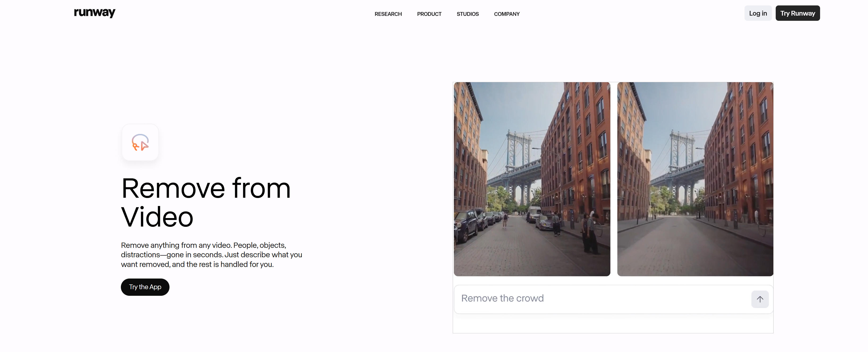Click the white van in the original video
Image resolution: width=868 pixels, height=352 pixels.
coord(534,215)
